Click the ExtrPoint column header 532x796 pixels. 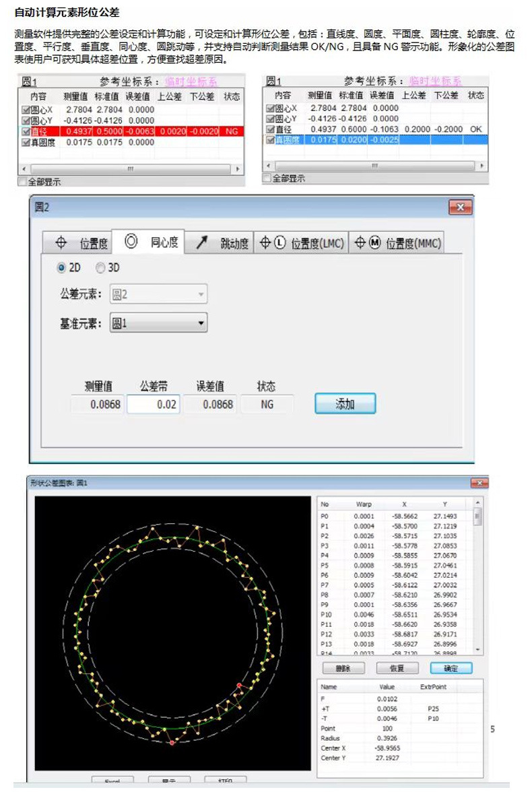pyautogui.click(x=433, y=687)
